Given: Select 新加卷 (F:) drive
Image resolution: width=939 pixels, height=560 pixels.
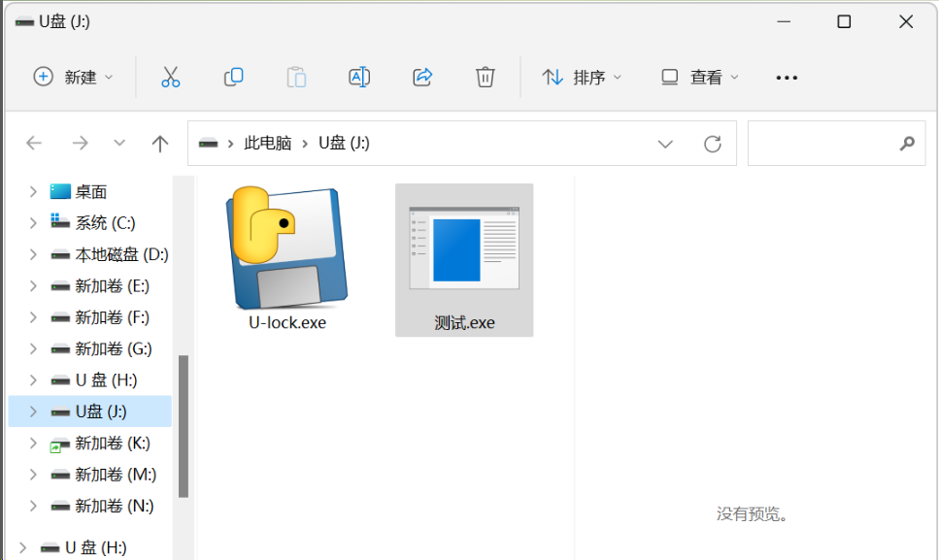Looking at the screenshot, I should coord(90,317).
